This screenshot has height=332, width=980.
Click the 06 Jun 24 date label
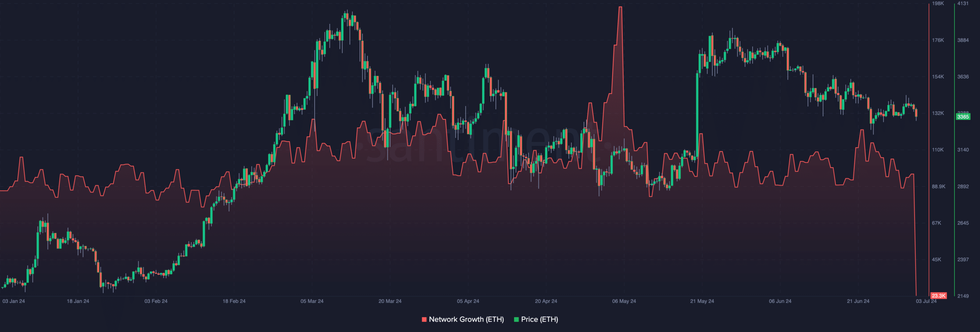(x=780, y=301)
